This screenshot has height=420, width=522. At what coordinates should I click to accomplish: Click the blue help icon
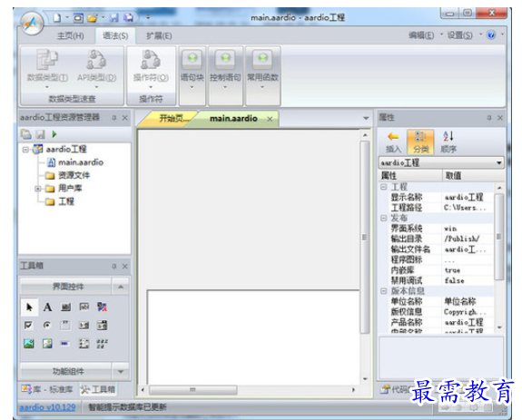(491, 34)
